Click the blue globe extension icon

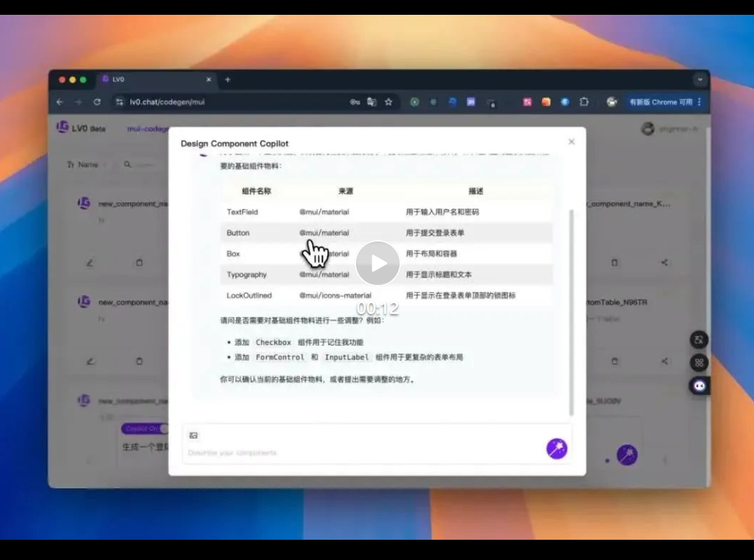point(565,102)
